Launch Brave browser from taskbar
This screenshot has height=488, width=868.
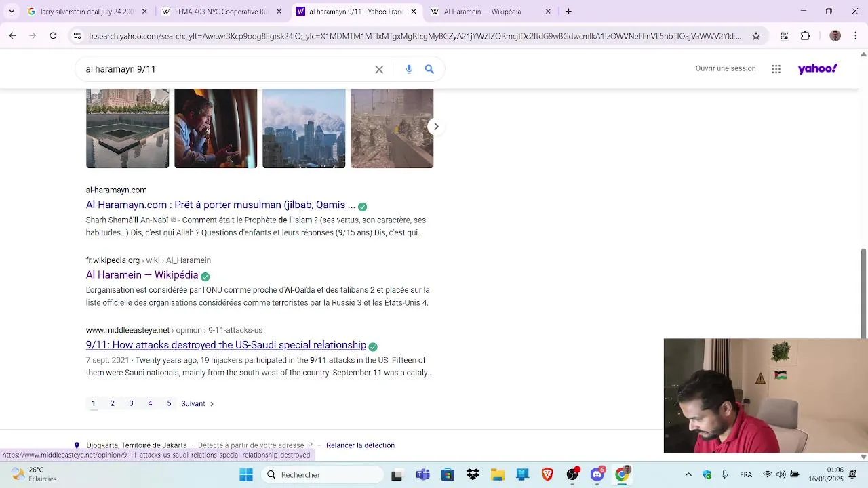click(547, 475)
